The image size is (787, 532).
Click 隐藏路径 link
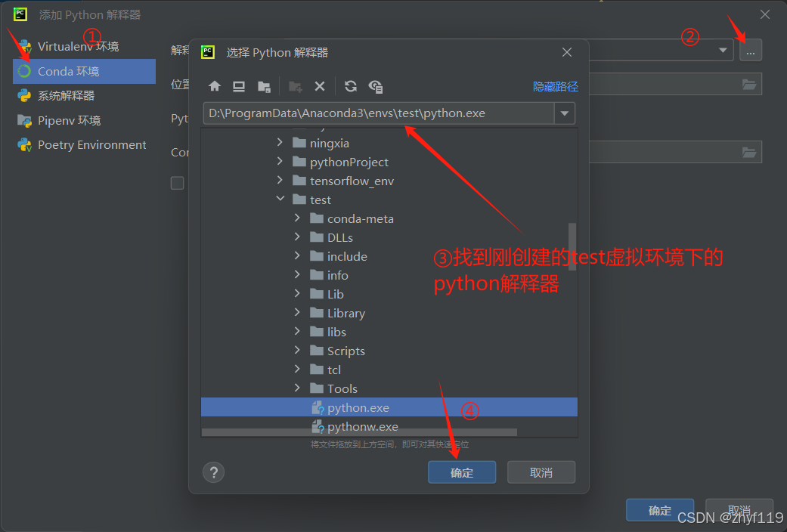pyautogui.click(x=555, y=87)
